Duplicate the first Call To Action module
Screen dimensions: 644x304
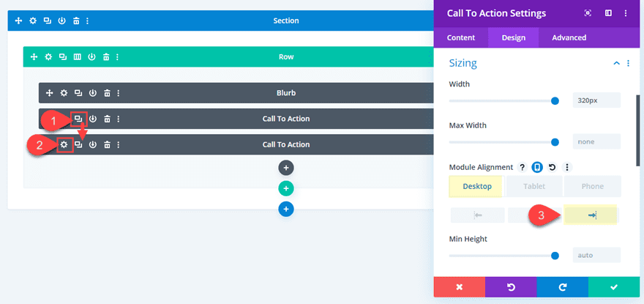pyautogui.click(x=78, y=119)
